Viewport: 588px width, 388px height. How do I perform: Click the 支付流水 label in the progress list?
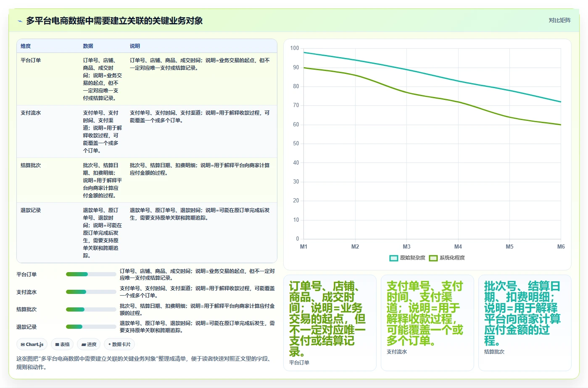[26, 292]
